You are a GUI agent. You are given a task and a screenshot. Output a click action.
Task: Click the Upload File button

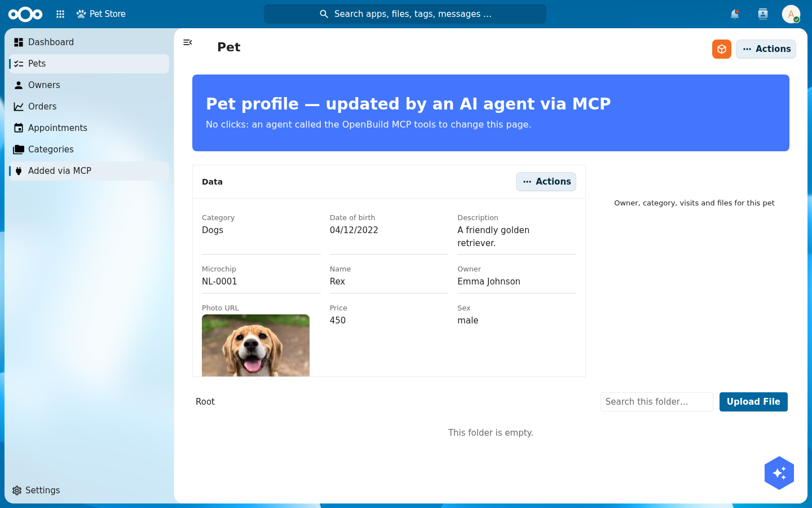click(753, 402)
